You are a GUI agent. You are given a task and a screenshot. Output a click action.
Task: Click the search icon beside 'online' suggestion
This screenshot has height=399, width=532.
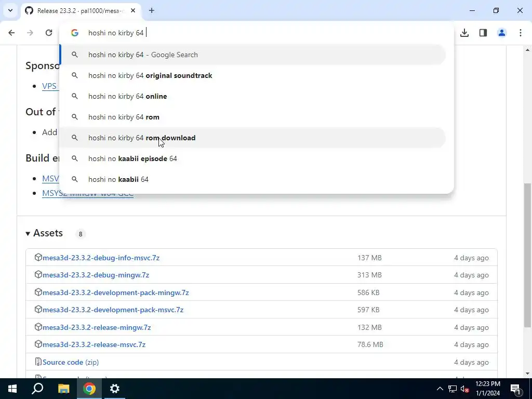(75, 96)
